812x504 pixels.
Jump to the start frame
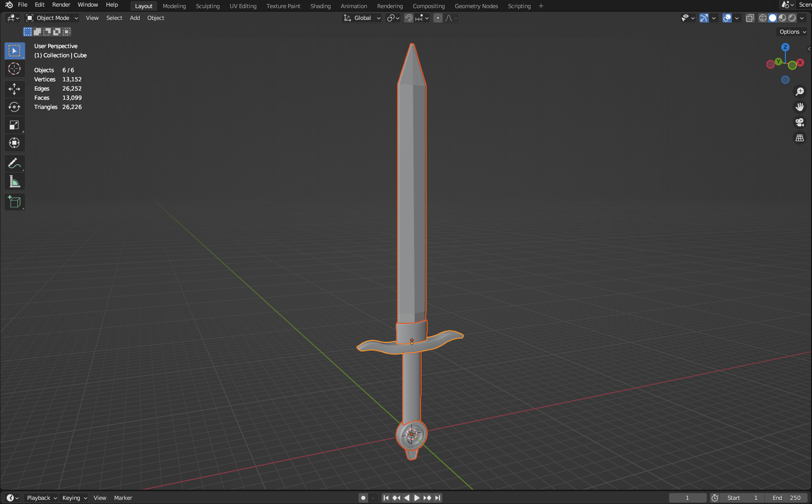386,498
